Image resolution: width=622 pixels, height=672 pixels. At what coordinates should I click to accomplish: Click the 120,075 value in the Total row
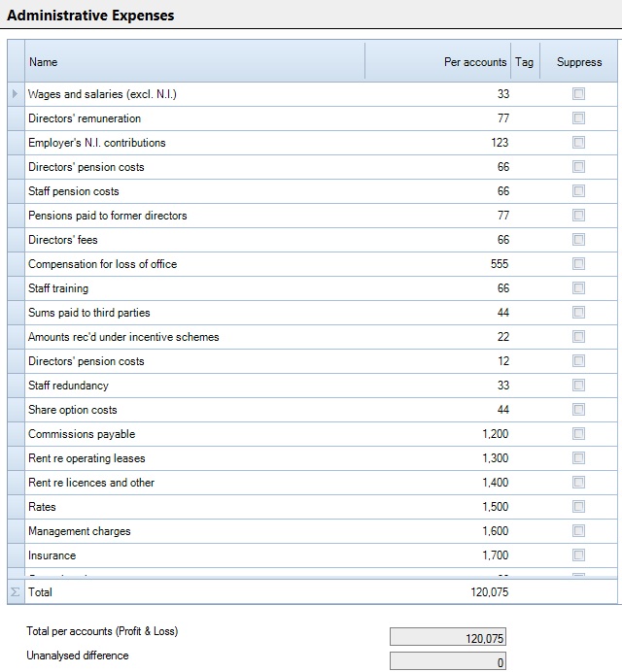pos(490,592)
